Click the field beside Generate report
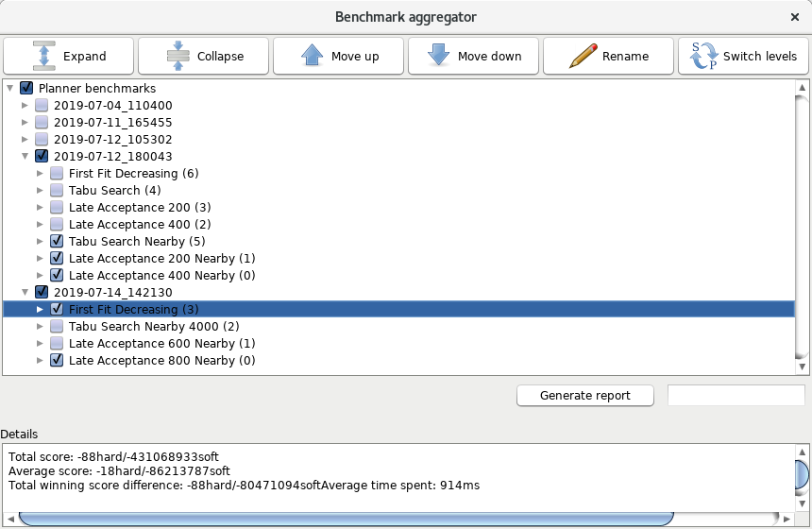 [736, 396]
